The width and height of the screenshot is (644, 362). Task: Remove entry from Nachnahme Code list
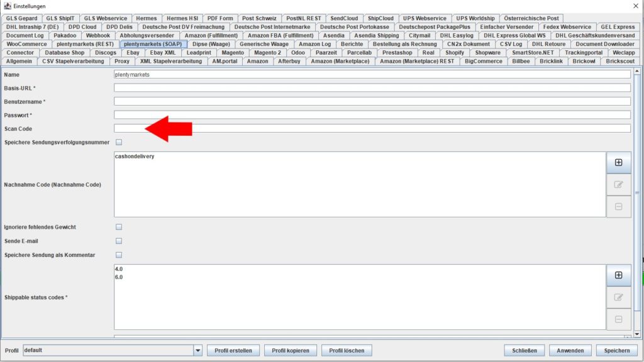pyautogui.click(x=619, y=207)
